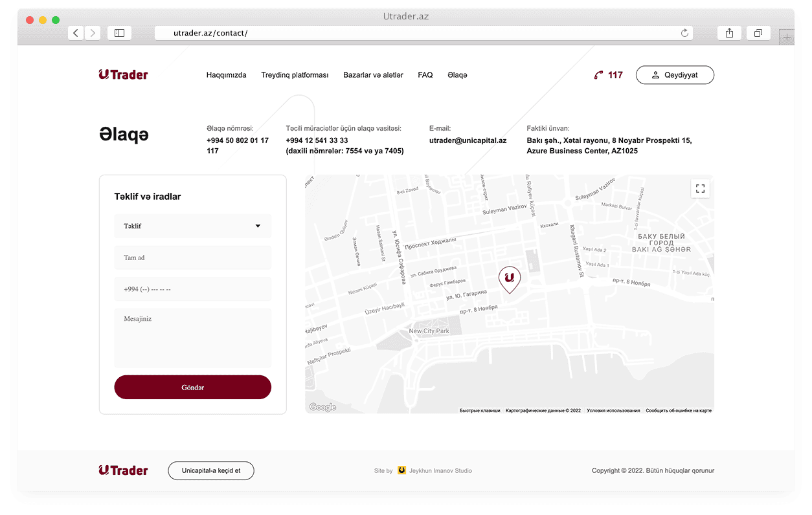This screenshot has width=812, height=515.
Task: Open the FAQ menu item
Action: click(425, 74)
